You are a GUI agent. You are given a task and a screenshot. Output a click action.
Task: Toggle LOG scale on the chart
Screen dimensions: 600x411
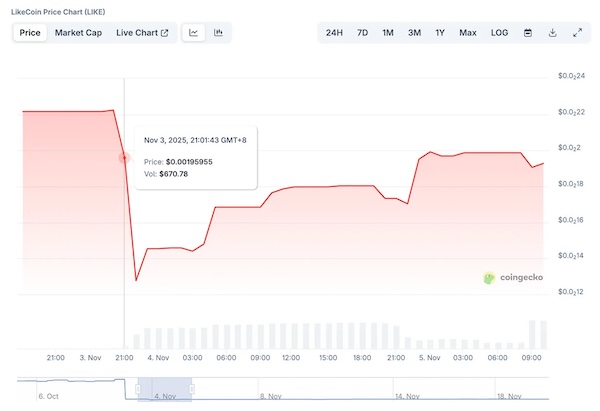pos(499,32)
